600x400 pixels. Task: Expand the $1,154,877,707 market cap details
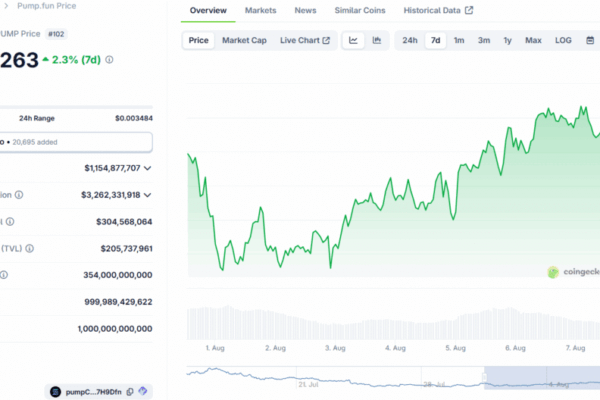(x=147, y=168)
